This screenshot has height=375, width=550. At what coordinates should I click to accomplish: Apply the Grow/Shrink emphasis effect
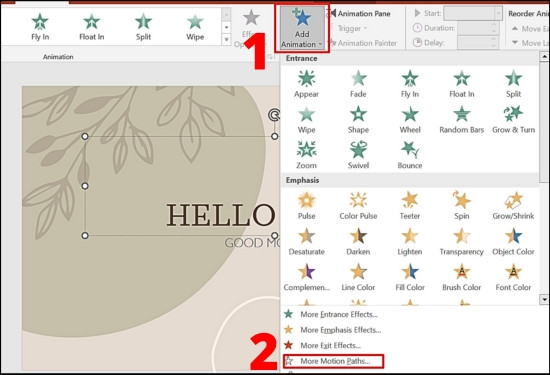tap(514, 206)
